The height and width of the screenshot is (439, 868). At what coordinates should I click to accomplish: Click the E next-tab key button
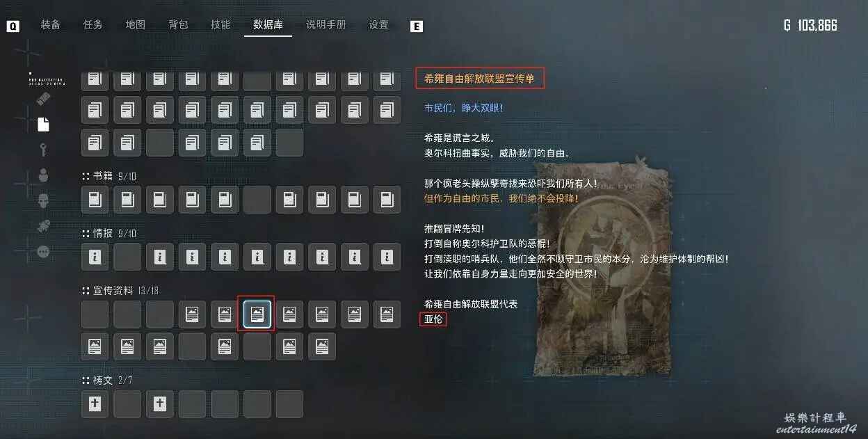[417, 26]
